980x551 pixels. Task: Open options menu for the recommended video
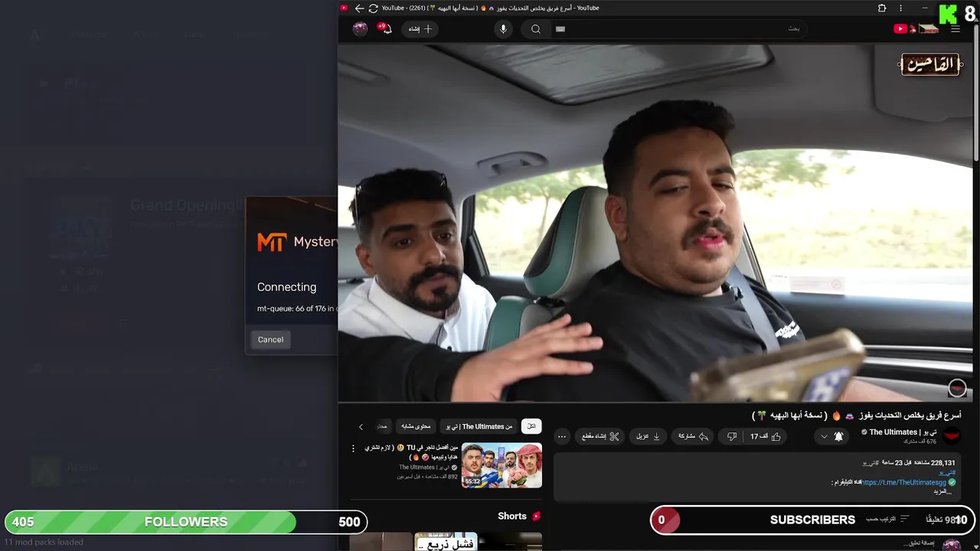click(x=353, y=448)
